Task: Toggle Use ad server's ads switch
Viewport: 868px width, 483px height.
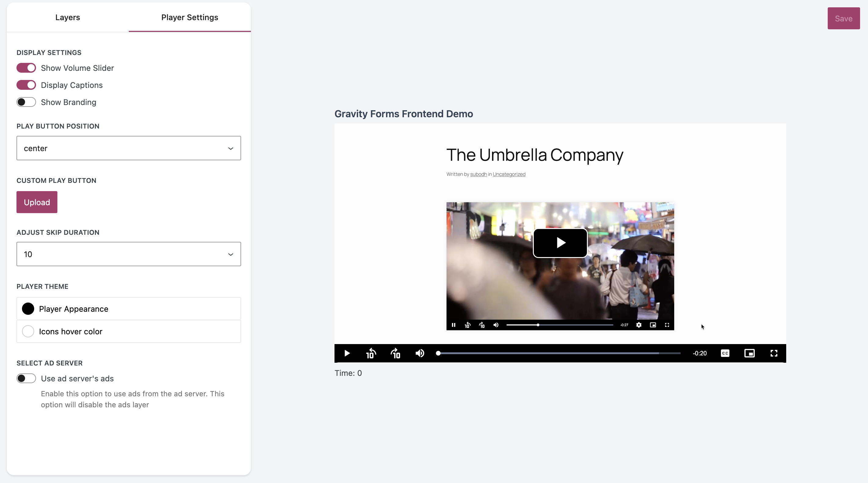Action: coord(26,378)
